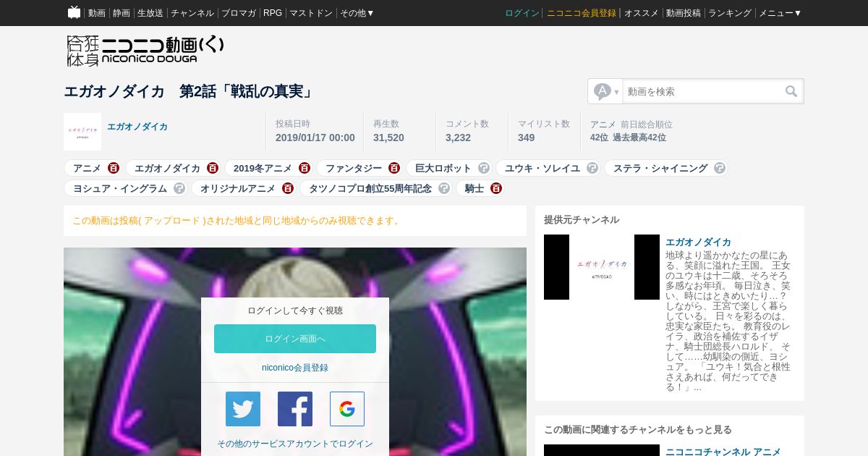Open dictionary icon beside オリジナルアニメ tag

click(x=288, y=188)
